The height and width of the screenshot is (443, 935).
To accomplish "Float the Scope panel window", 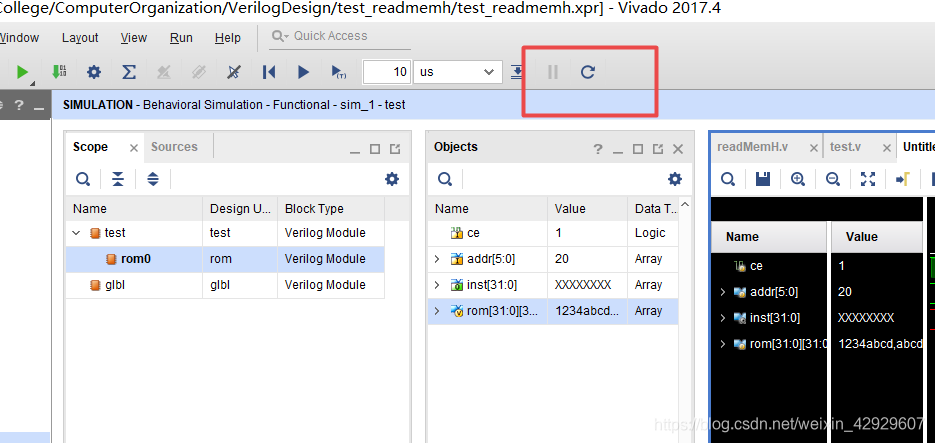I will (395, 149).
